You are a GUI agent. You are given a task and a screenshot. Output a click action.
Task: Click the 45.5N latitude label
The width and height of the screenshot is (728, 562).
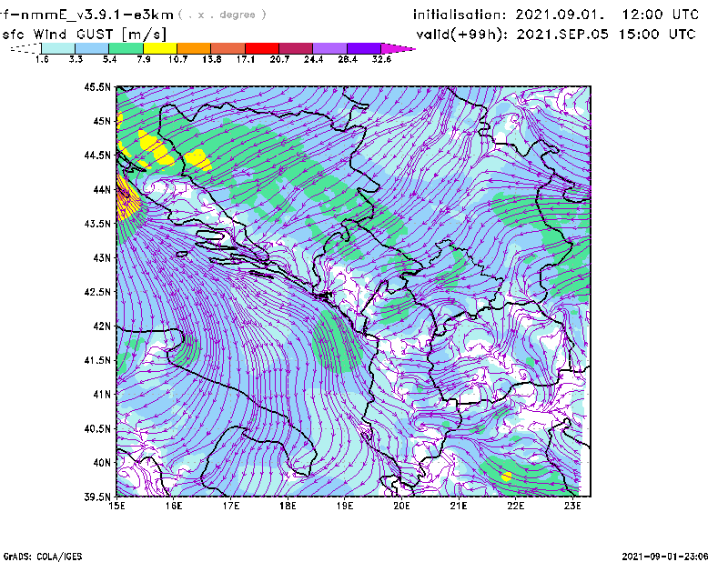(97, 86)
